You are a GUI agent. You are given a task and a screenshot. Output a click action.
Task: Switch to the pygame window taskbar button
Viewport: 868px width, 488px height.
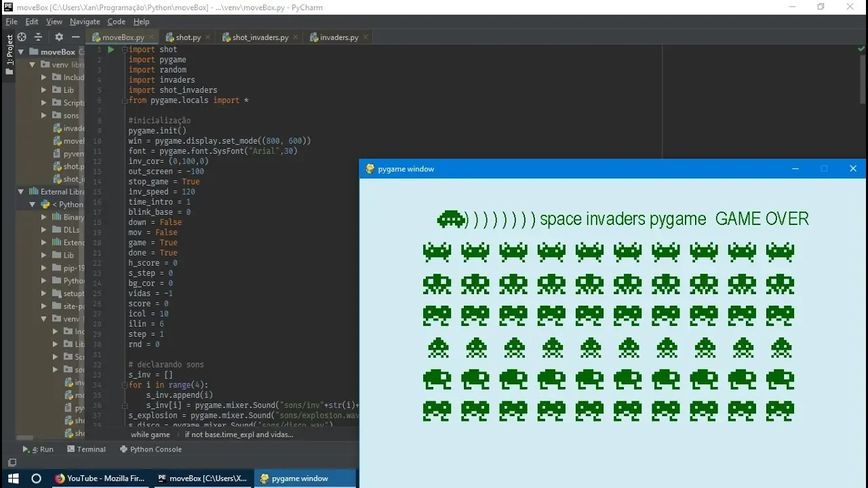[305, 479]
